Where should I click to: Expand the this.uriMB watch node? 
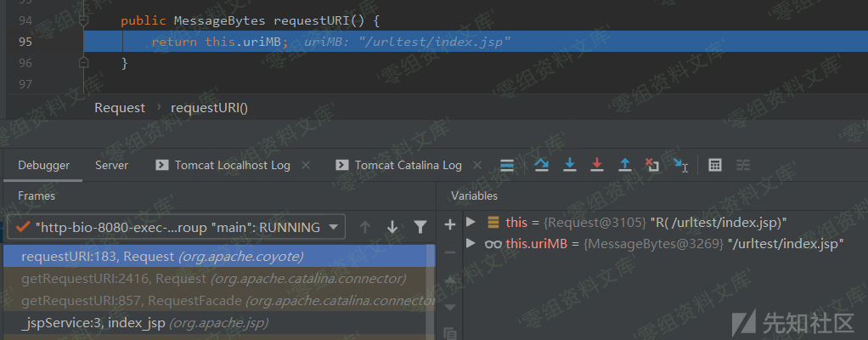point(471,244)
